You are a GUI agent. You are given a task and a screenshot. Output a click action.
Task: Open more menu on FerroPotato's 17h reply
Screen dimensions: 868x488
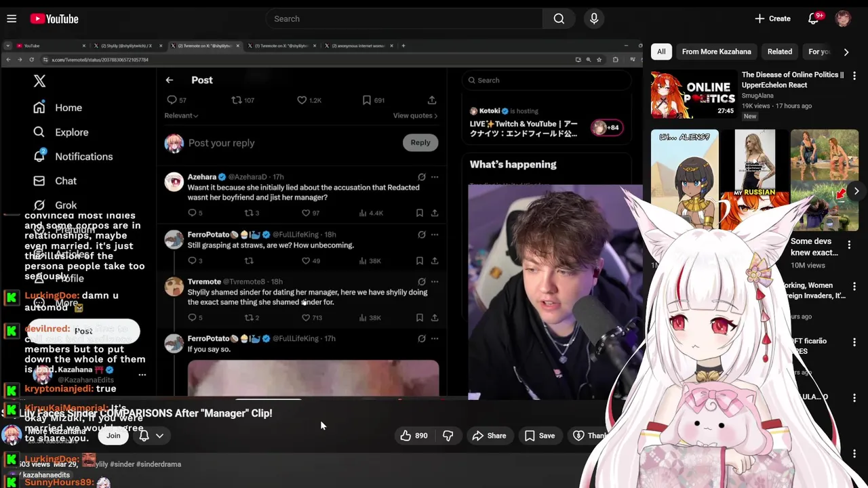435,338
